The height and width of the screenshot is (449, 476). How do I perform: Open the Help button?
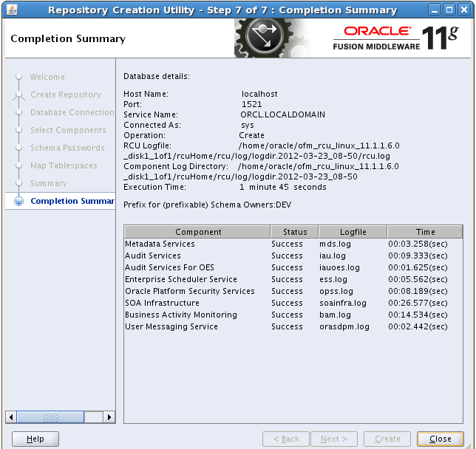(35, 439)
